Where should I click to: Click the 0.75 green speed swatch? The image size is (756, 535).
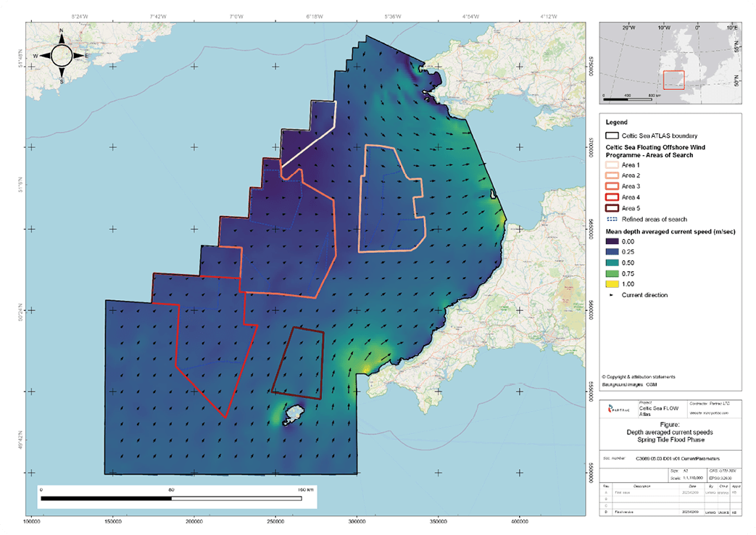coord(612,273)
